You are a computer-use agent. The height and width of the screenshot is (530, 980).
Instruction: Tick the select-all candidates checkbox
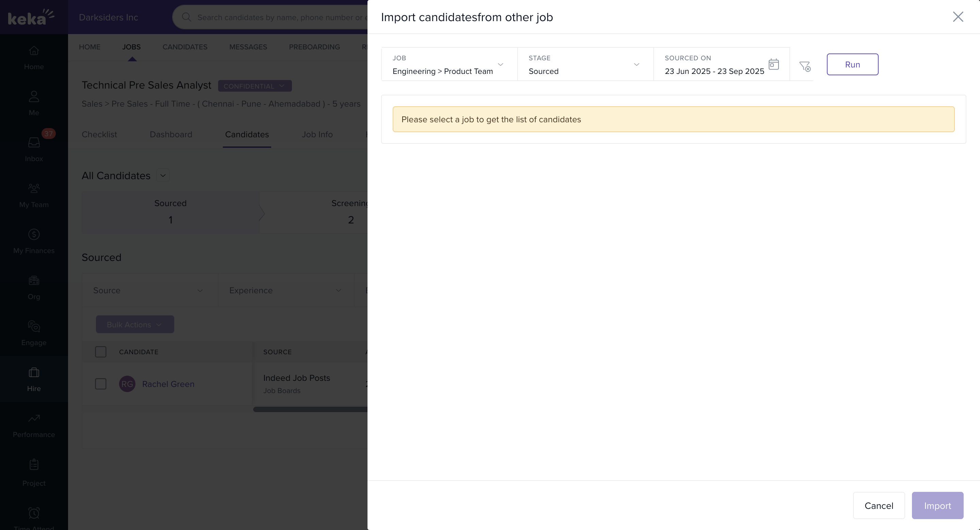pyautogui.click(x=101, y=352)
